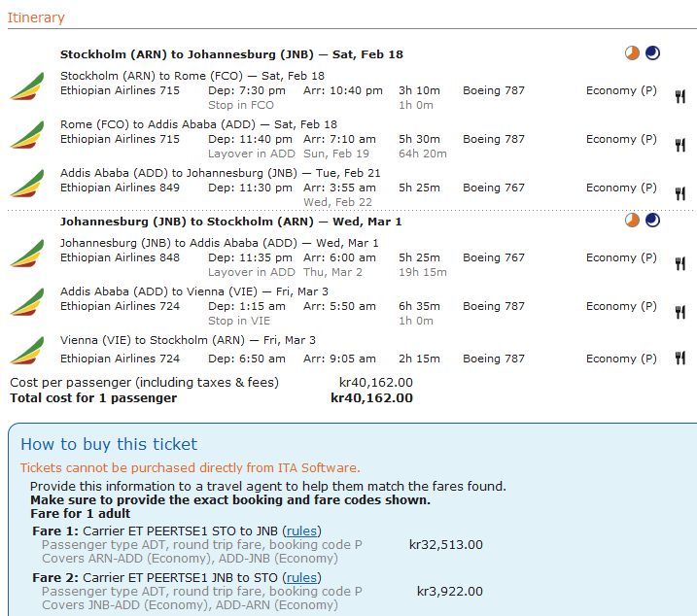Click the meal icon for the Vienna–Stockholm flight
Viewport: 697px width, 616px height.
click(680, 359)
